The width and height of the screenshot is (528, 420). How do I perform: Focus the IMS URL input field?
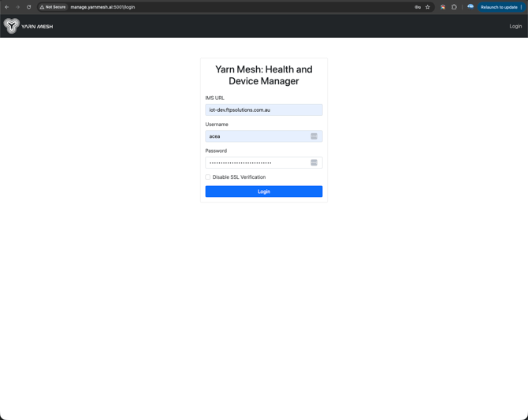click(x=264, y=110)
